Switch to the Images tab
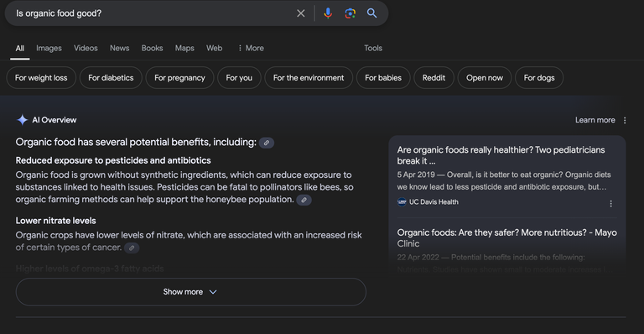This screenshot has width=644, height=334. 49,48
